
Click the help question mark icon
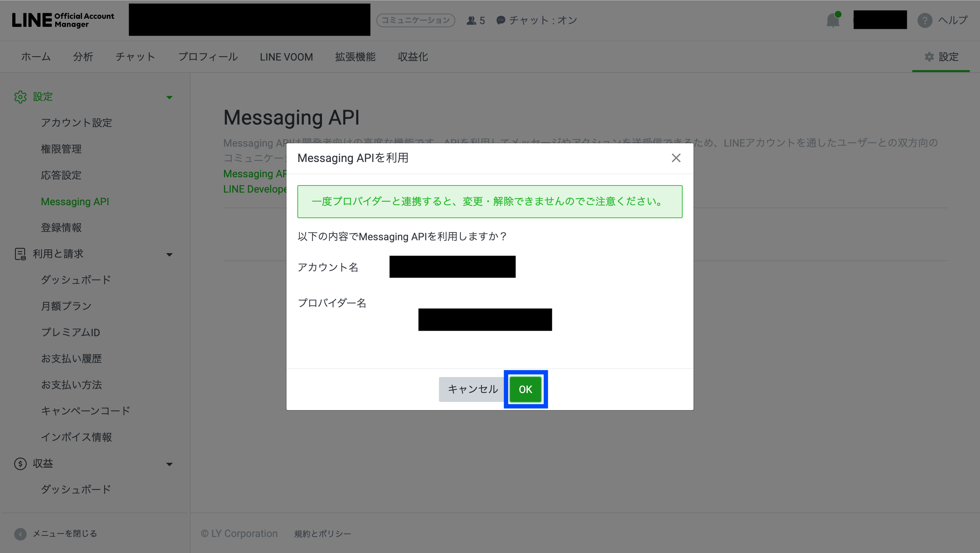(925, 20)
